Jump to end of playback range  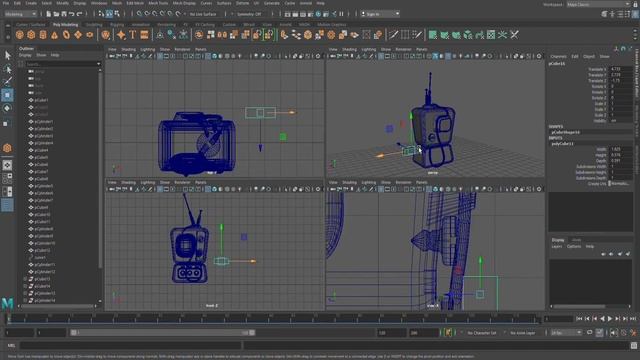(633, 319)
